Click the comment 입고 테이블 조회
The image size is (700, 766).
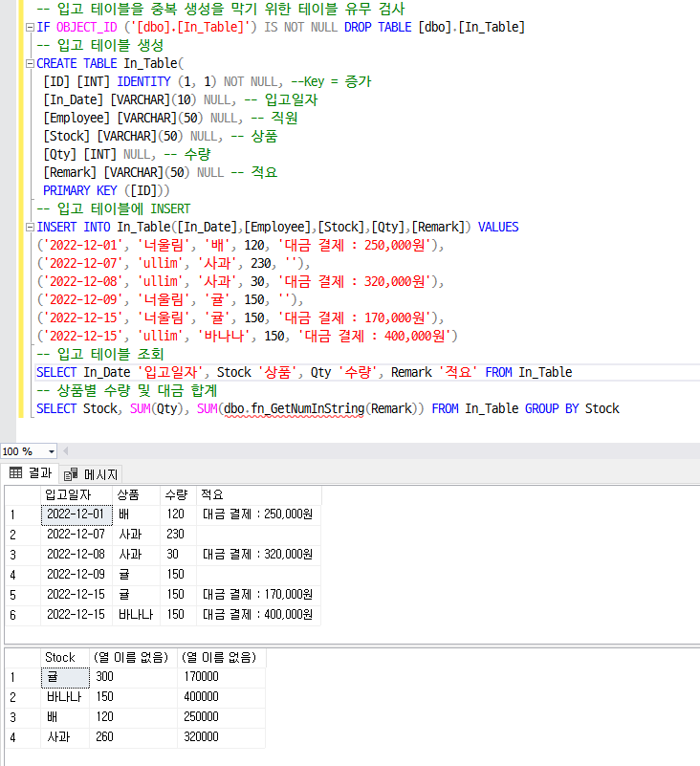pos(100,354)
